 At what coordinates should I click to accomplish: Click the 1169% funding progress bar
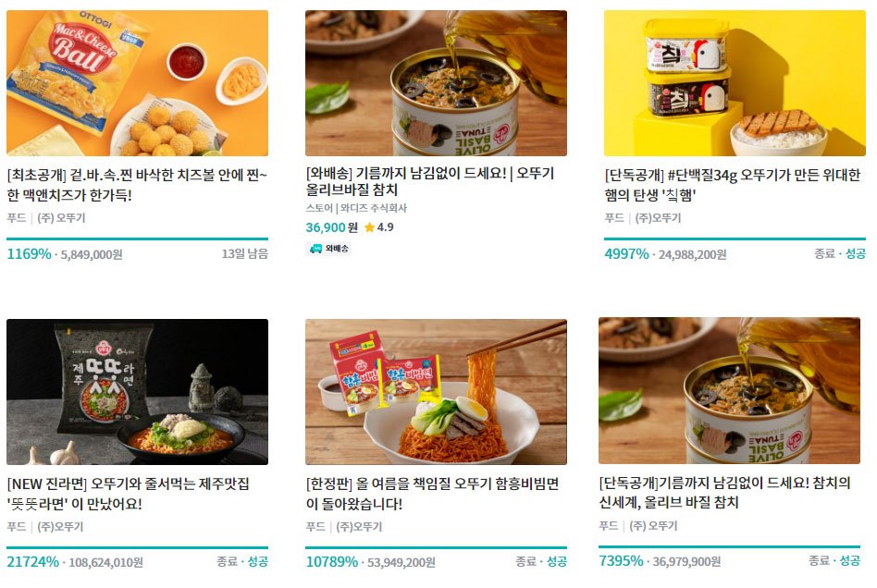coord(137,239)
